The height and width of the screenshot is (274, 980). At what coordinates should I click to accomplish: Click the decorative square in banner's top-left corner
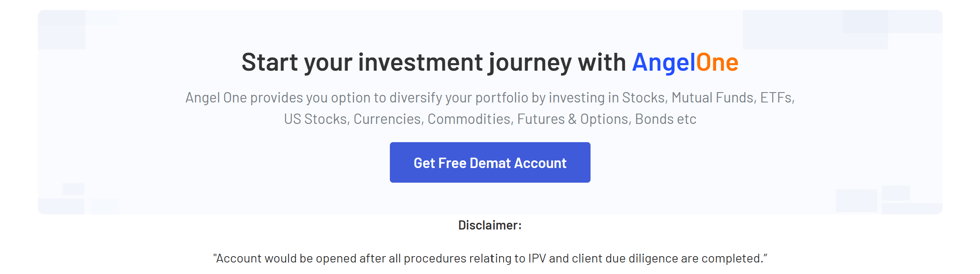click(62, 30)
